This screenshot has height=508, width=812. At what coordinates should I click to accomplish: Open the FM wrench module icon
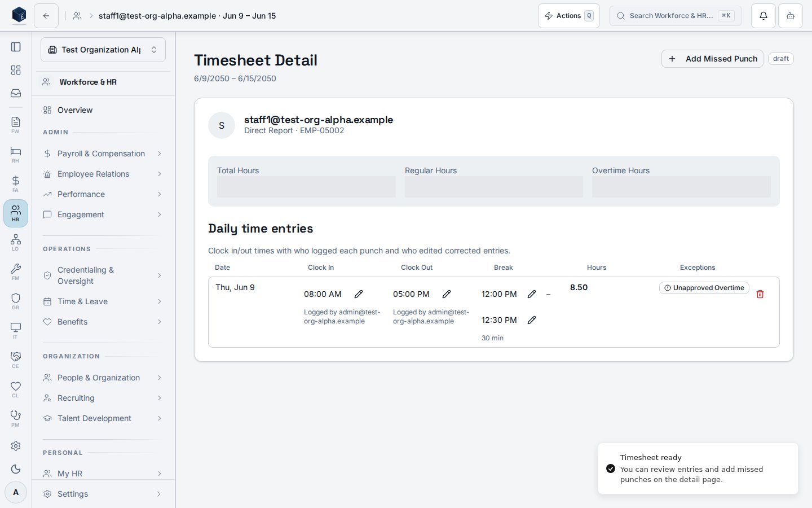pyautogui.click(x=16, y=272)
